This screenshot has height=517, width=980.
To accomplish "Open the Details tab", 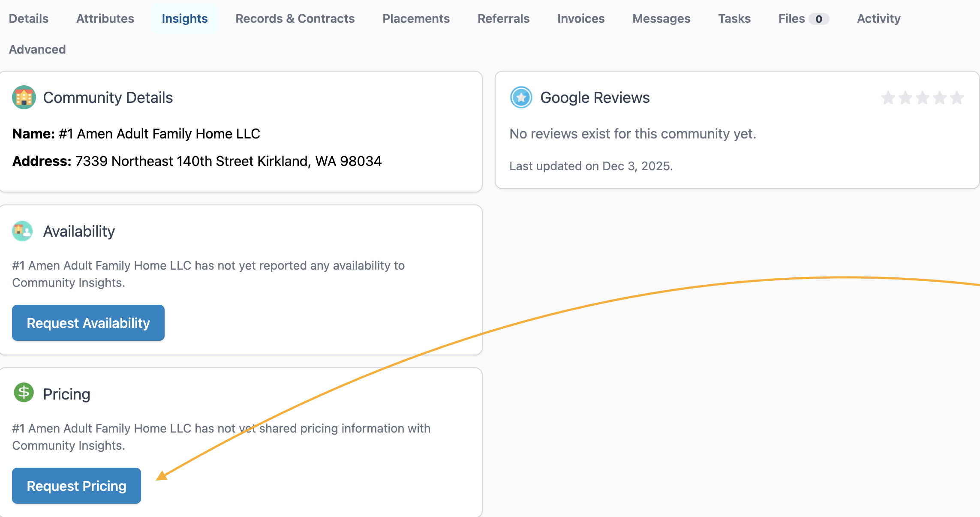I will point(29,18).
